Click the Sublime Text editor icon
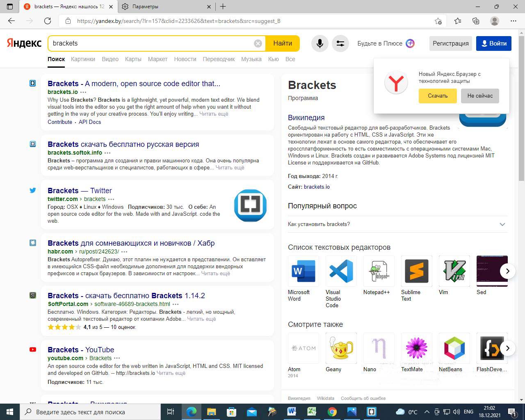The height and width of the screenshot is (420, 525). [416, 271]
